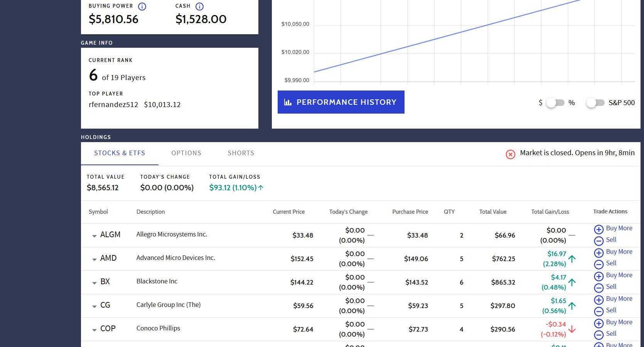Click the Sell link for ALGM
644x347 pixels.
tap(611, 240)
